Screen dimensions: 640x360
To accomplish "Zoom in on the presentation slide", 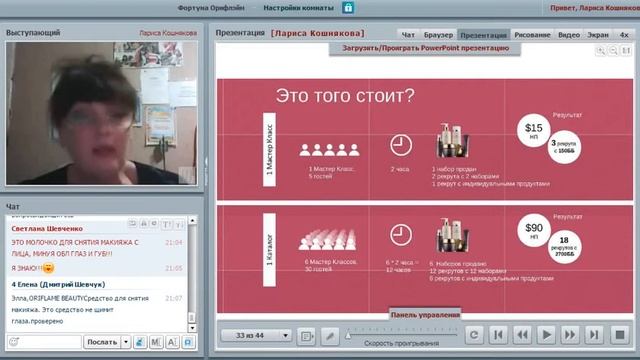I will 600,51.
